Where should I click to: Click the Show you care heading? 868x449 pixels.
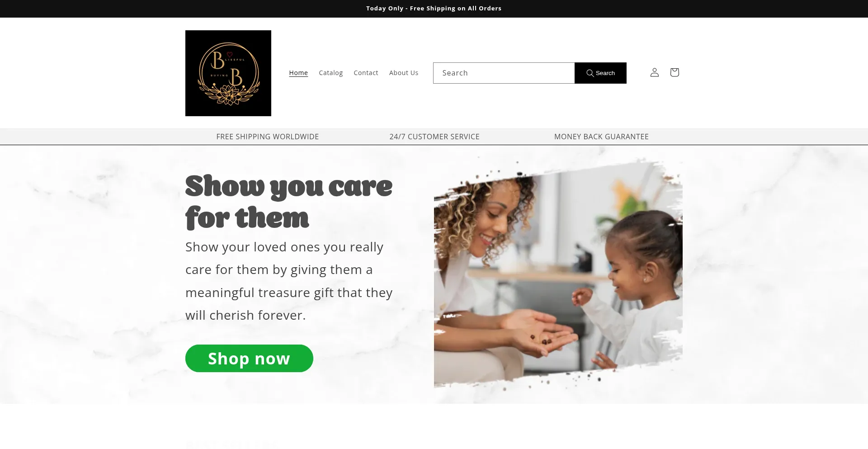289,202
